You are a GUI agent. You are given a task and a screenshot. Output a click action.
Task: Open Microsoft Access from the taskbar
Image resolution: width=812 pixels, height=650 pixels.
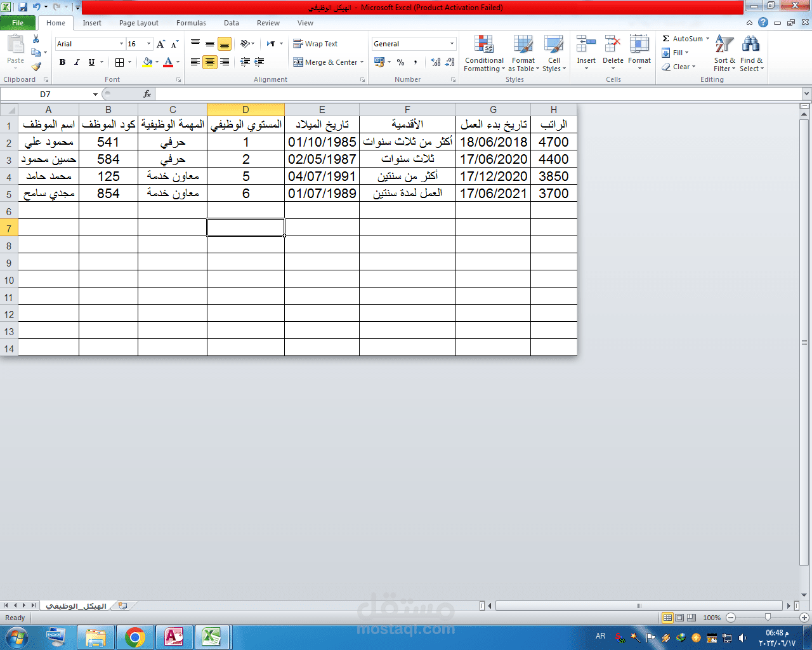[x=174, y=637]
